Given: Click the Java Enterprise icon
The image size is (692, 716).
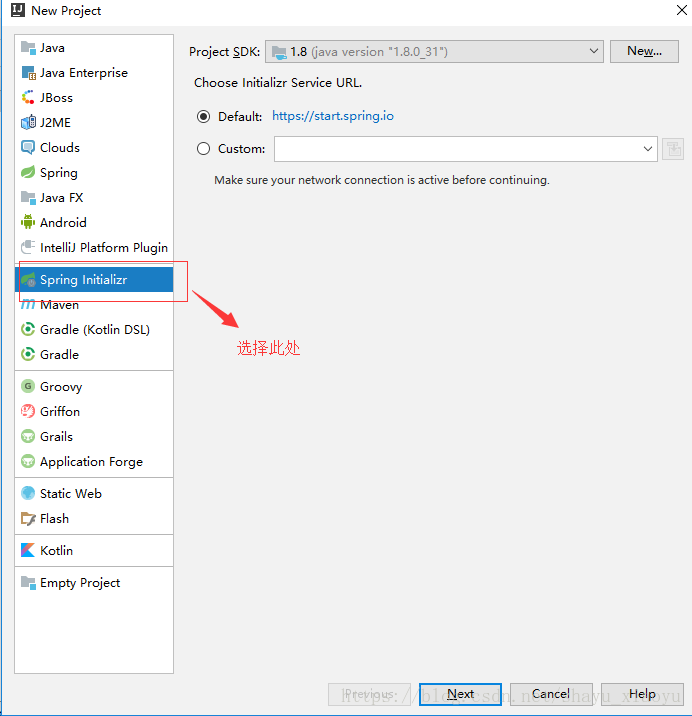Looking at the screenshot, I should click(x=28, y=73).
